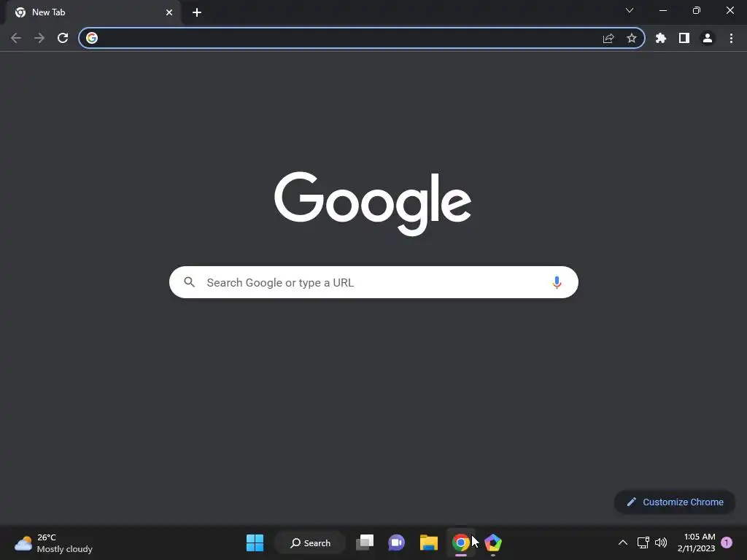Viewport: 747px width, 560px height.
Task: Open clock and date 1:05 AM
Action: (x=697, y=542)
